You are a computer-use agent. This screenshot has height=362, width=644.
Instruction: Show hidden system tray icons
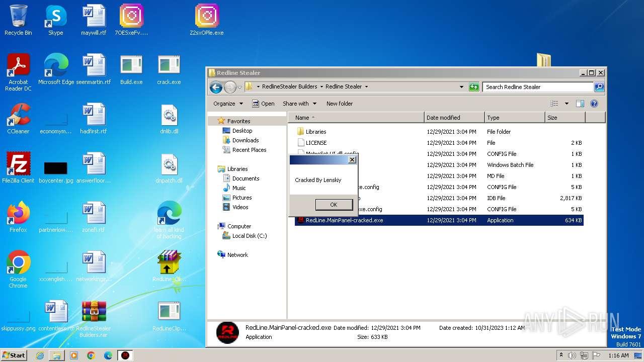click(561, 355)
